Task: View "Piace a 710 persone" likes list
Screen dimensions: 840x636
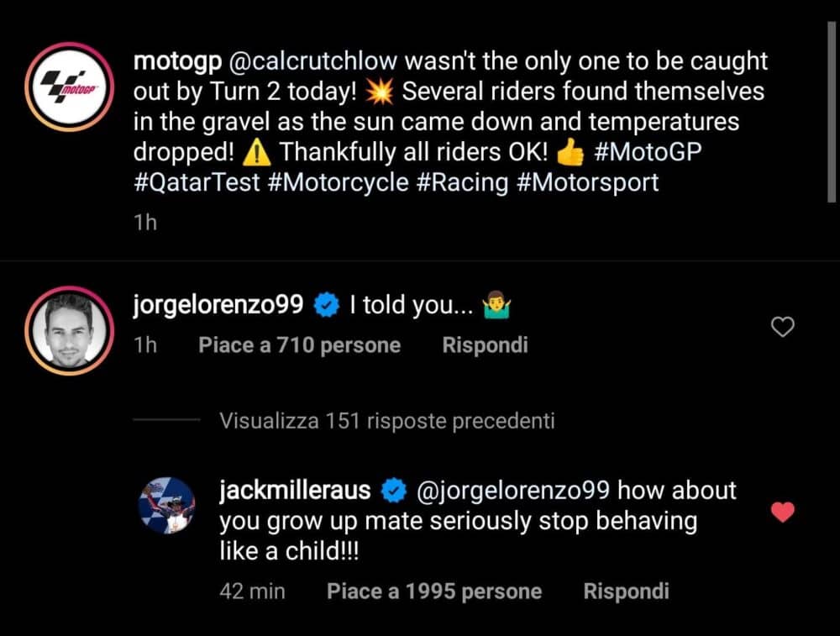Action: coord(299,344)
